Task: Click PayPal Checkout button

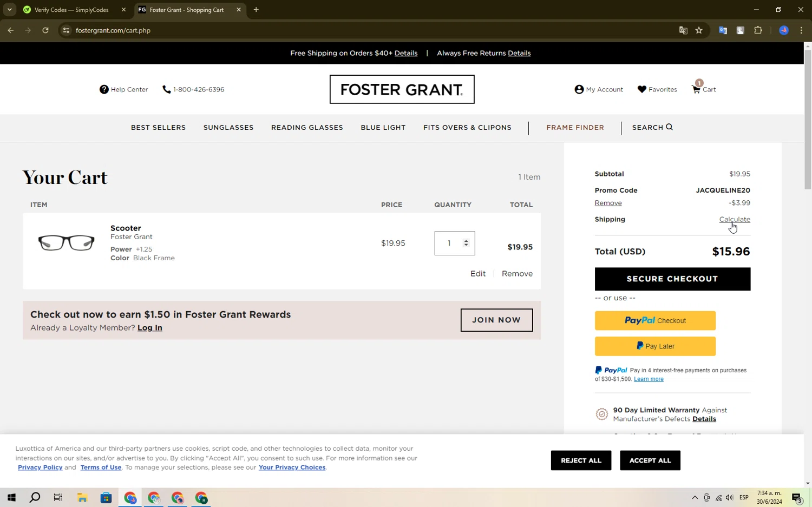Action: 655,320
